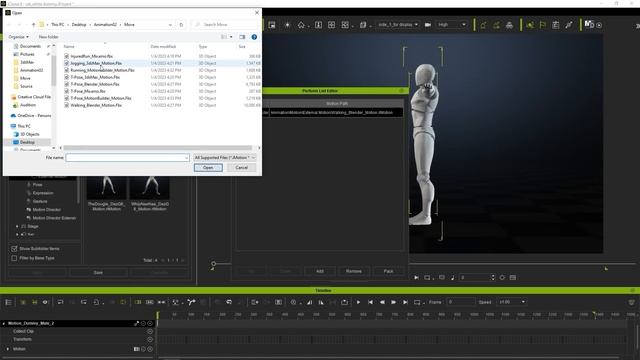Go up one folder level
Viewport: 640px width, 360px height.
(33, 24)
